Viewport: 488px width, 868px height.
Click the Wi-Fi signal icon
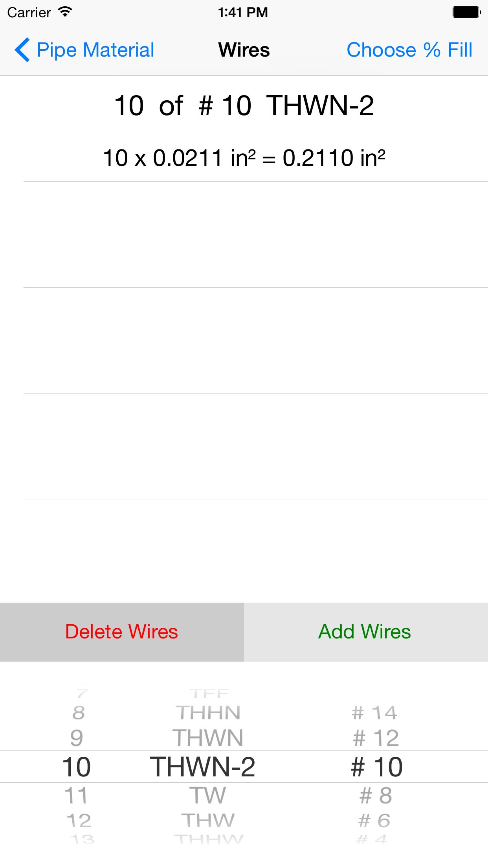tap(65, 11)
